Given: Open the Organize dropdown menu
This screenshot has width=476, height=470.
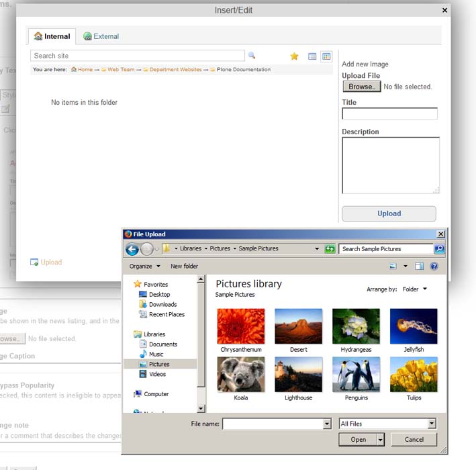Looking at the screenshot, I should coord(144,267).
